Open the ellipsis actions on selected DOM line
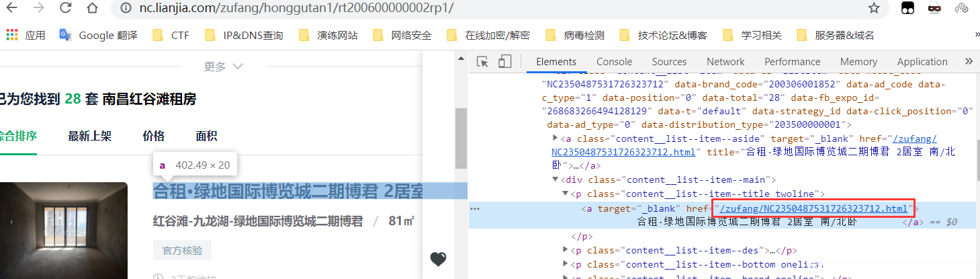 coord(475,208)
